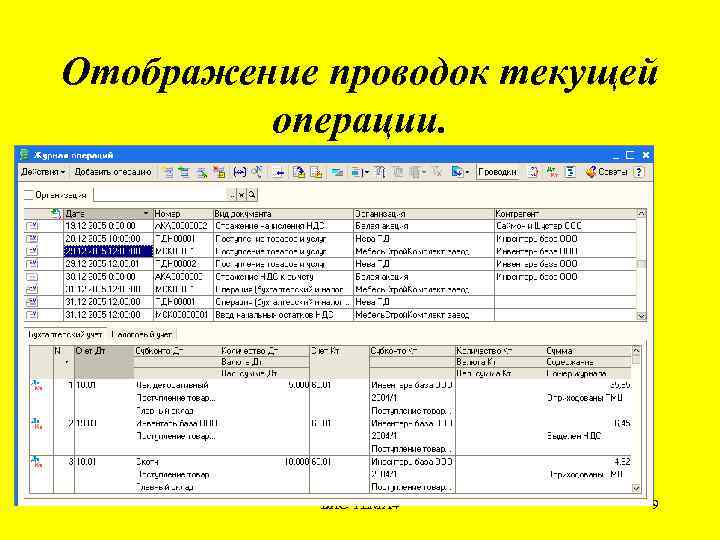Open the date interval setting icon
The width and height of the screenshot is (720, 540).
(x=240, y=172)
